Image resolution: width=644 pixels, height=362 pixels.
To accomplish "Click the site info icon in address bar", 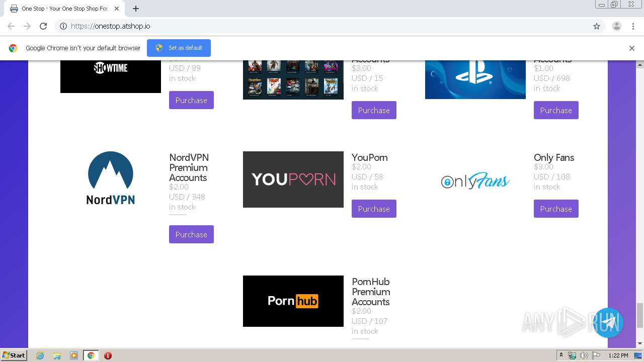I will click(63, 26).
